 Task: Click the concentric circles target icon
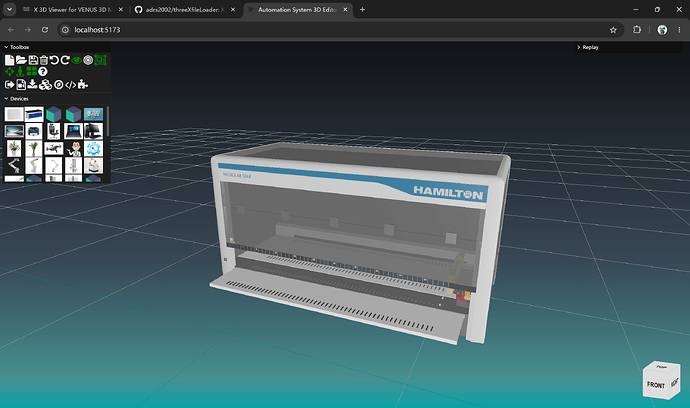[88, 60]
